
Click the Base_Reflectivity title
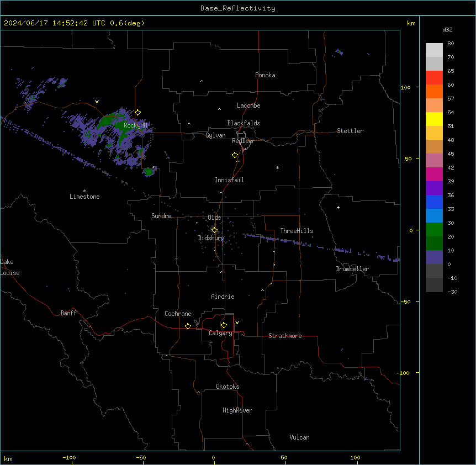pyautogui.click(x=238, y=8)
